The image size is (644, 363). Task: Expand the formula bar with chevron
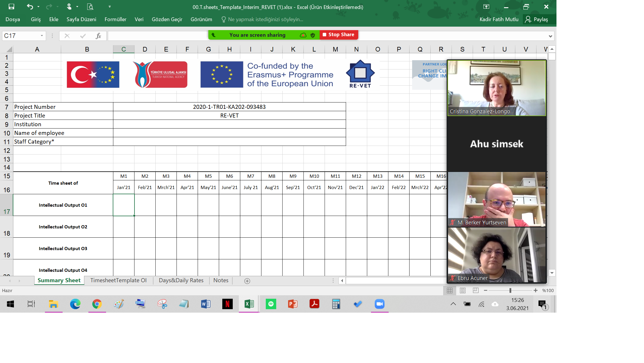pyautogui.click(x=550, y=36)
